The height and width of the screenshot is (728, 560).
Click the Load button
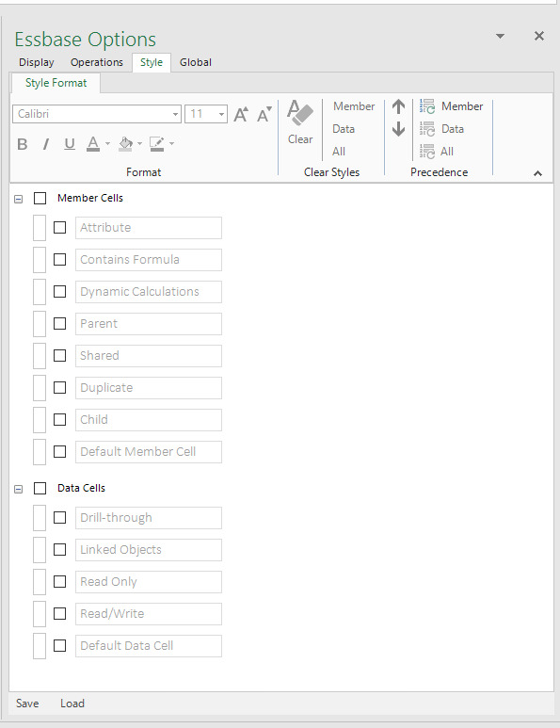[x=72, y=704]
